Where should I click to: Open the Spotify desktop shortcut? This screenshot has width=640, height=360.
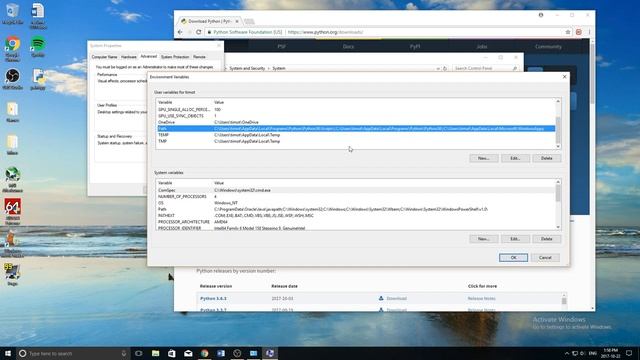pyautogui.click(x=38, y=46)
